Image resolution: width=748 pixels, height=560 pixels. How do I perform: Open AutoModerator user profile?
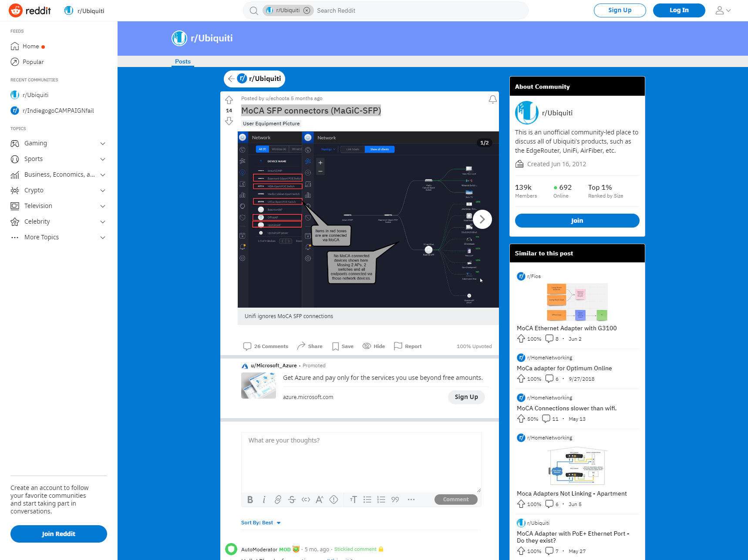pos(259,549)
